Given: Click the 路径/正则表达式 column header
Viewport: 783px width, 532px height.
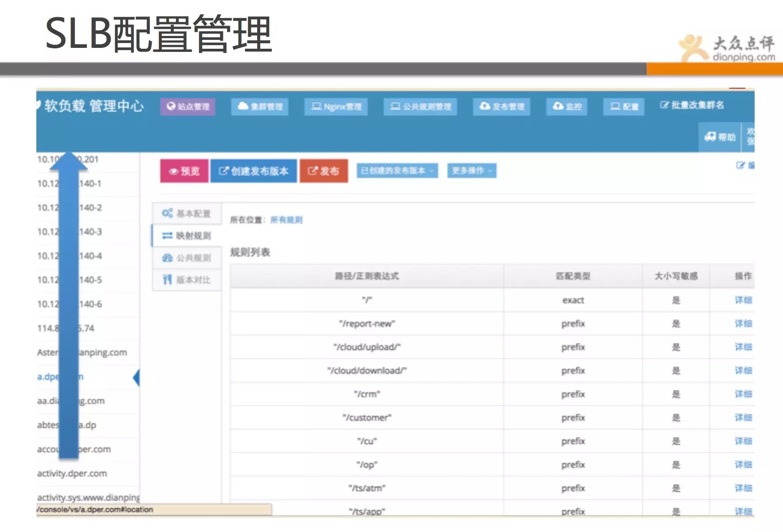Looking at the screenshot, I should pos(367,276).
